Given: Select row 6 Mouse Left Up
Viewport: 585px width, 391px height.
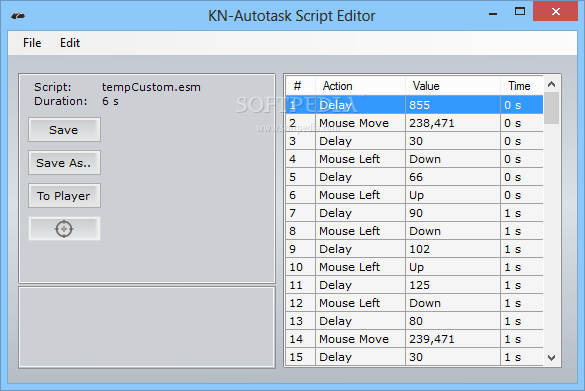Looking at the screenshot, I should coord(414,195).
